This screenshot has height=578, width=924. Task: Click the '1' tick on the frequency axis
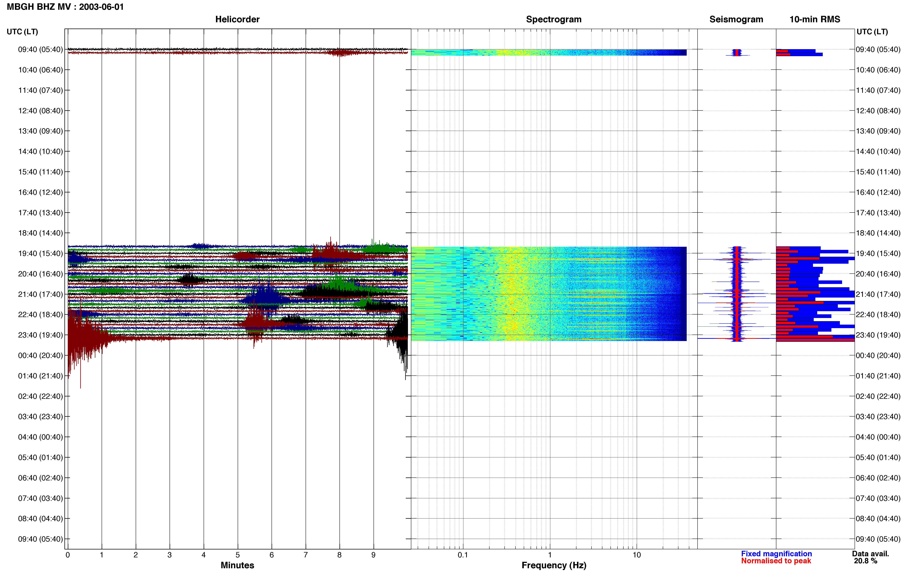[550, 555]
